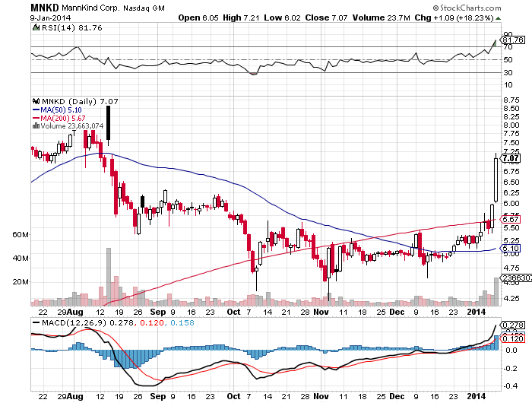Click the 5.67 red moving average tag

510,219
